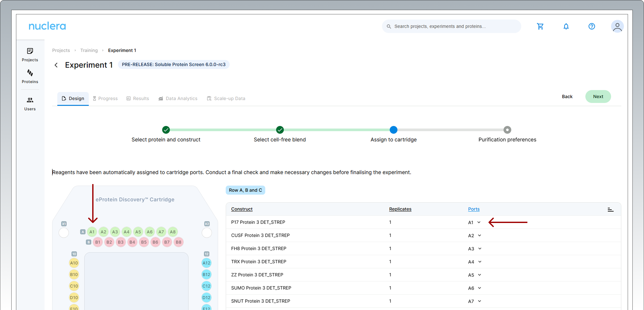The height and width of the screenshot is (310, 644).
Task: Go to Purification preferences step
Action: point(507,134)
